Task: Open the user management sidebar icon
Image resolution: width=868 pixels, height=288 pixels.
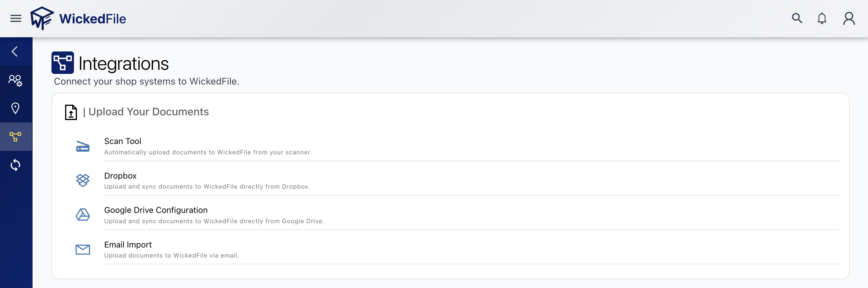Action: pos(15,80)
